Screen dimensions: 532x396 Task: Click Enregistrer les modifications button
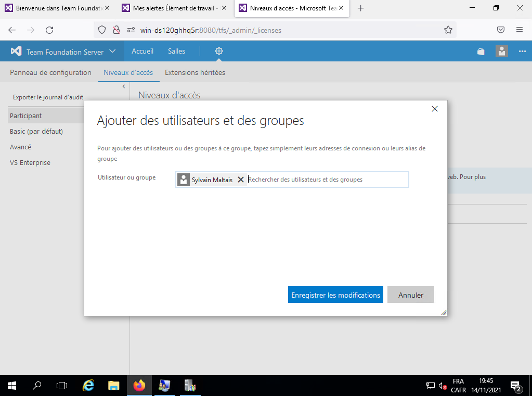[335, 295]
